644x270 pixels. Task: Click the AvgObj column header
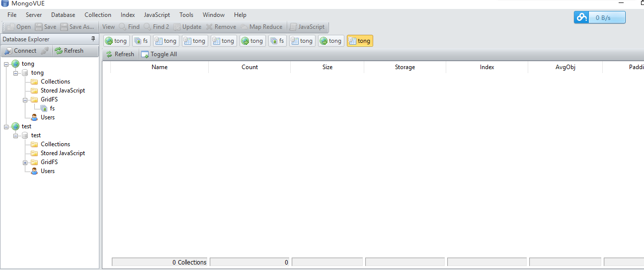[x=565, y=67]
